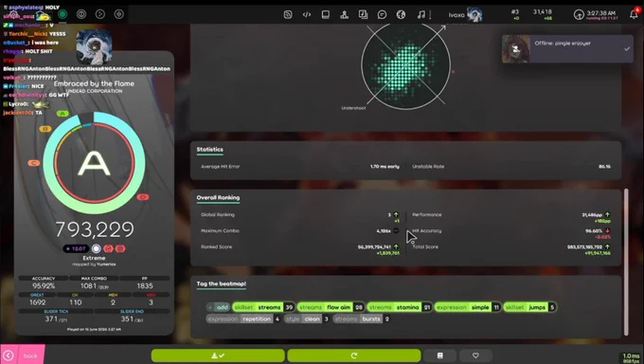The width and height of the screenshot is (644, 364).
Task: Click the 793,229 total score number
Action: coord(95,229)
